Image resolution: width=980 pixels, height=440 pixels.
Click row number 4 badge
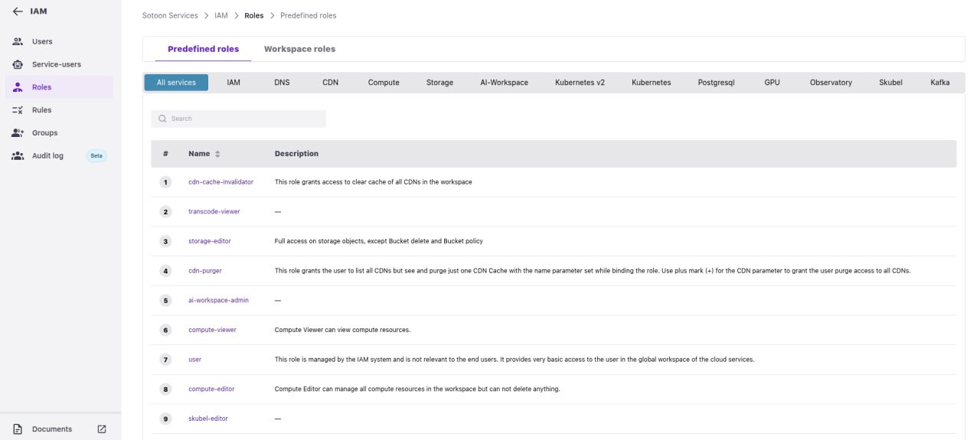(x=165, y=271)
